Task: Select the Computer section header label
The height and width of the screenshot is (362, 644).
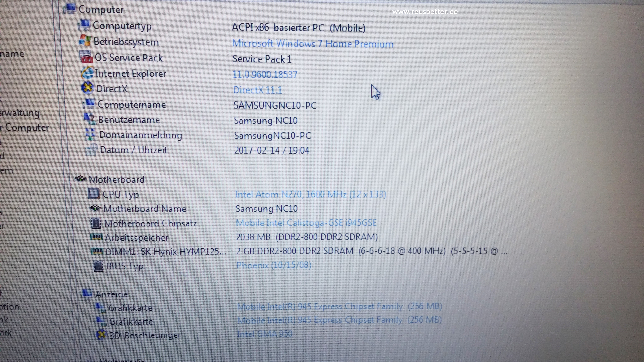Action: pos(101,9)
